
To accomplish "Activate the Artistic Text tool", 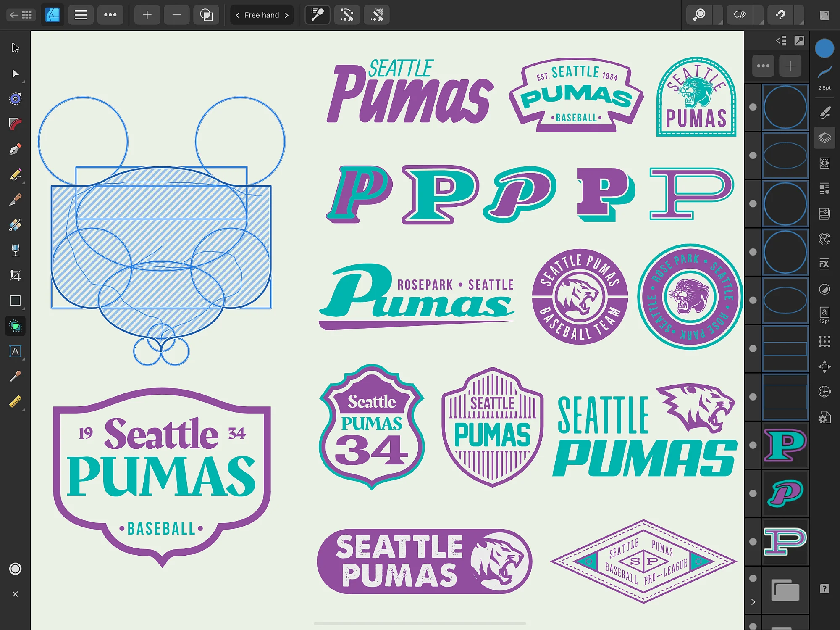I will [15, 351].
